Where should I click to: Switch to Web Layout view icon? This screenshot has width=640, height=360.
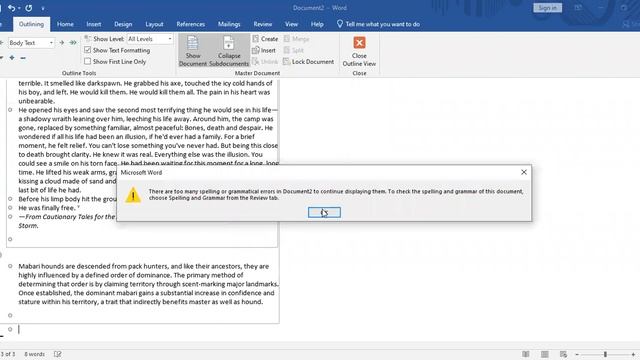563,354
